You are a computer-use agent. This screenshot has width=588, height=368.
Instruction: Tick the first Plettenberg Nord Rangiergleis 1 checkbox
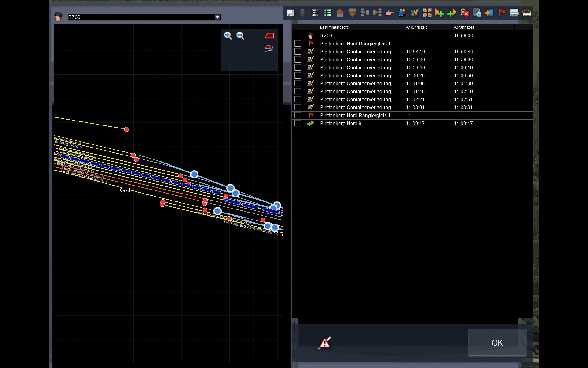click(298, 44)
